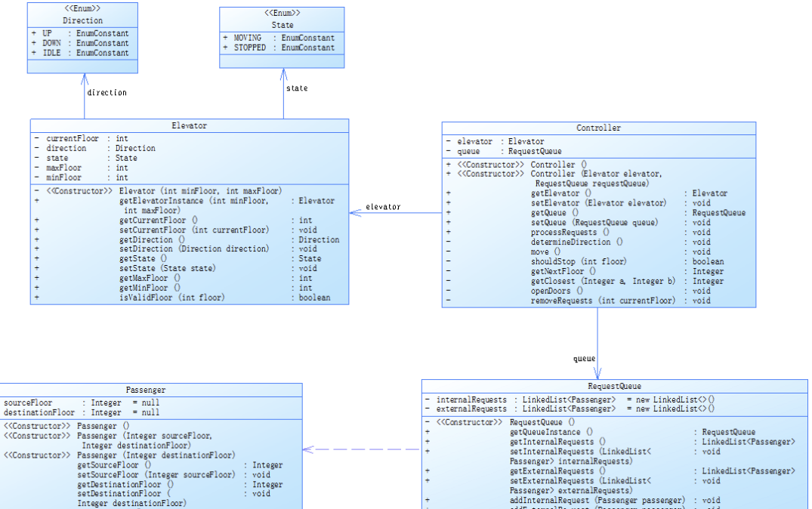
Task: Click the 'elevator' association label
Action: point(383,207)
